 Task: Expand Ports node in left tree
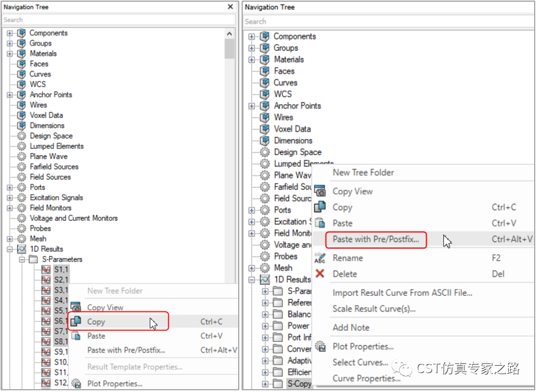pyautogui.click(x=10, y=187)
